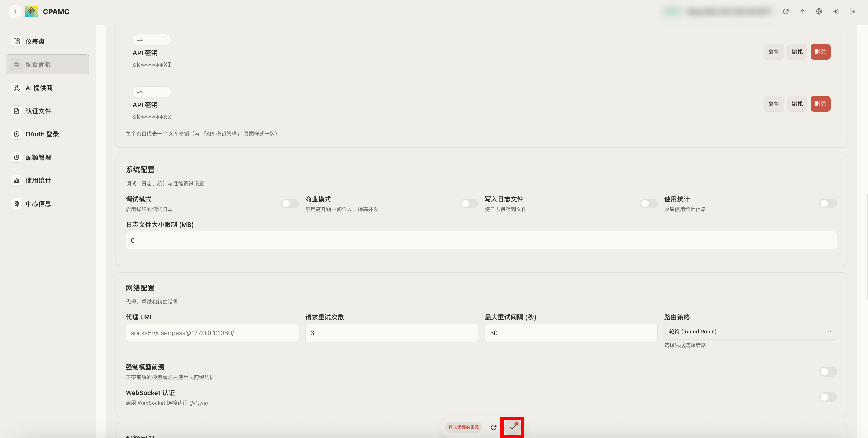Toggle the 写入日志文件 switch
This screenshot has width=868, height=438.
tap(648, 204)
